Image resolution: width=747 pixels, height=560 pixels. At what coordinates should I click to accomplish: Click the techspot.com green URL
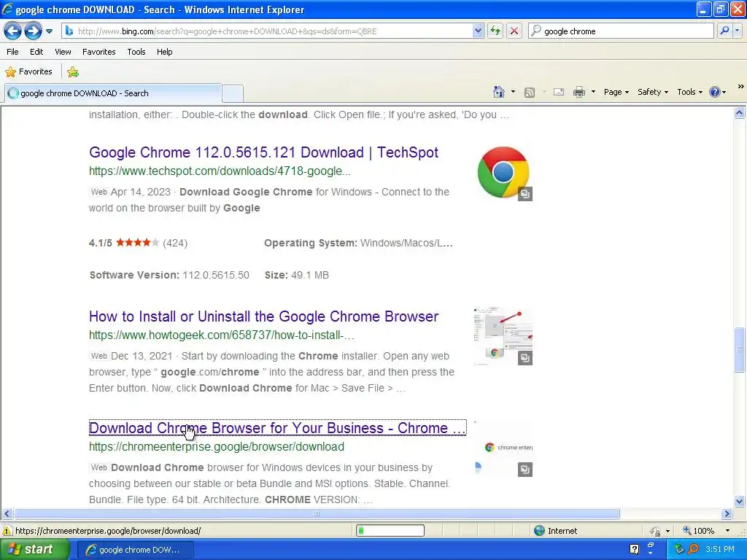220,171
